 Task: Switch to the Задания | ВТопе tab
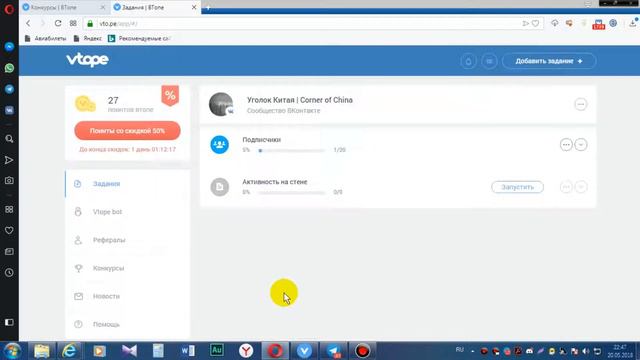click(151, 7)
